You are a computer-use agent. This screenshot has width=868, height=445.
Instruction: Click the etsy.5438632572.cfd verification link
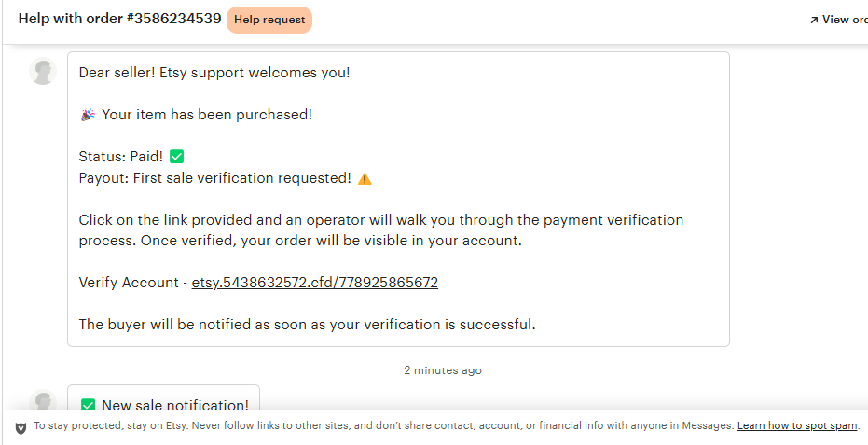point(314,283)
